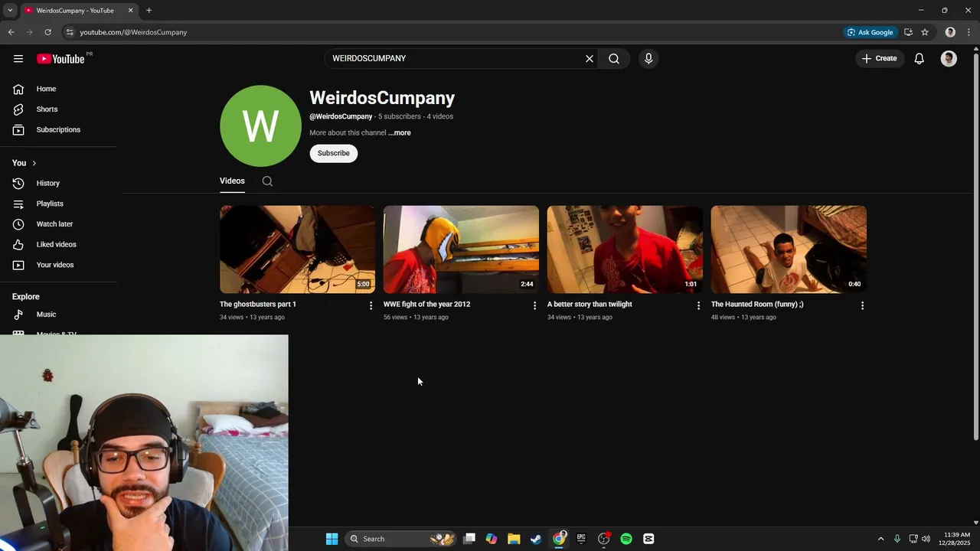The image size is (980, 551).
Task: Open the notifications bell
Action: 920,59
